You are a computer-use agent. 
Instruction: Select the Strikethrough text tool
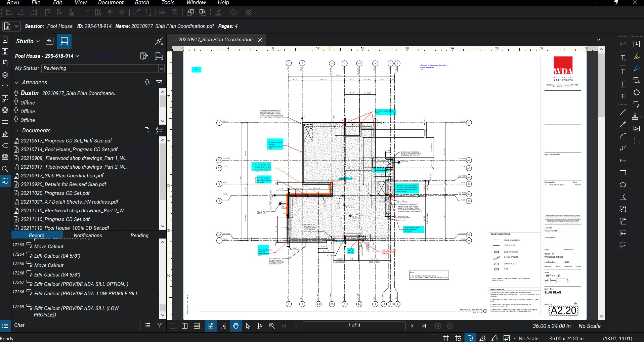622,96
